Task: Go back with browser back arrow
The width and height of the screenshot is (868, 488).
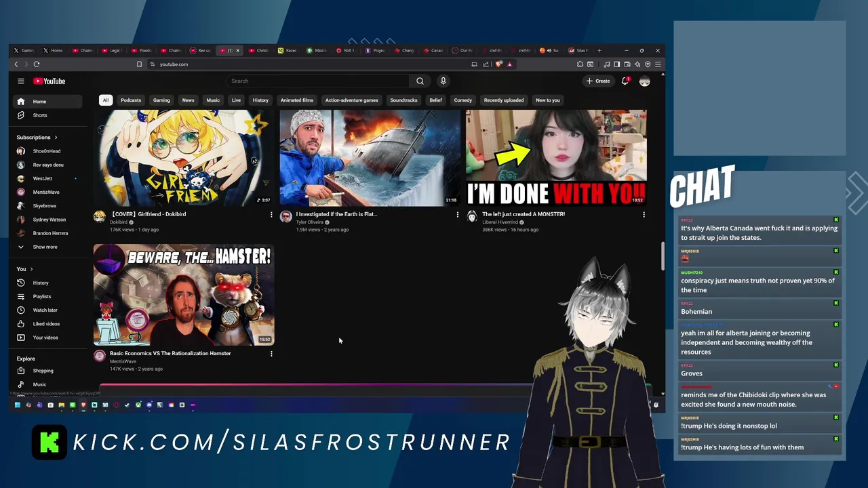Action: click(x=16, y=64)
